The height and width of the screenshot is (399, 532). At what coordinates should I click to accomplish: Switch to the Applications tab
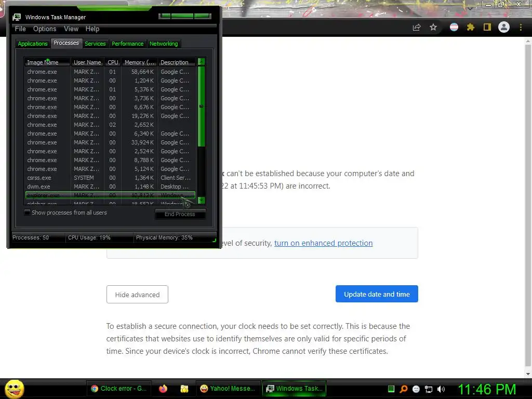[x=33, y=44]
